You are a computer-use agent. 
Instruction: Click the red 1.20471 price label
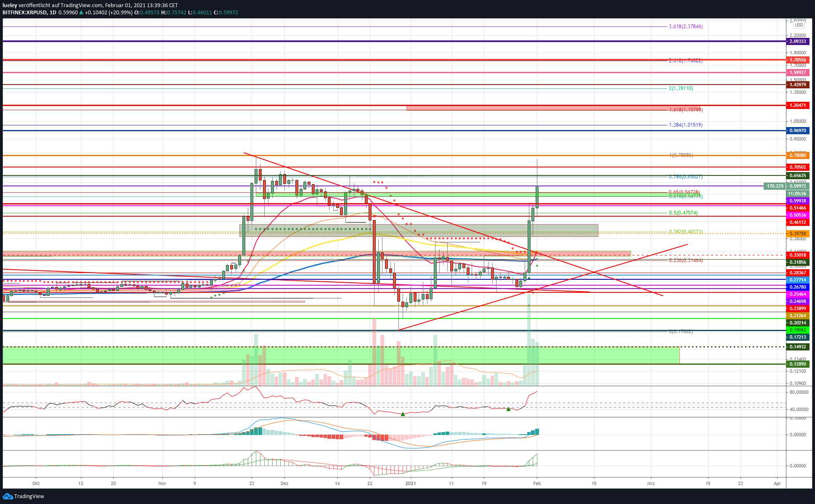tap(797, 105)
